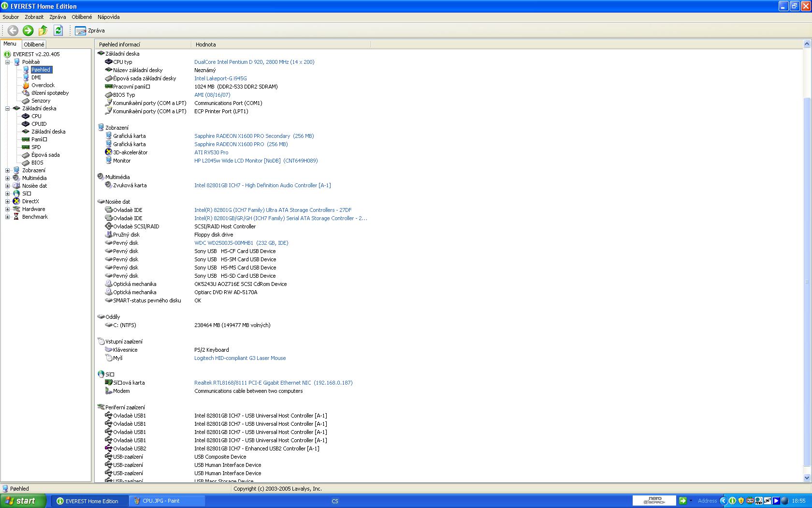Collapse the Základní deska tree node
The image size is (812, 508).
click(8, 108)
